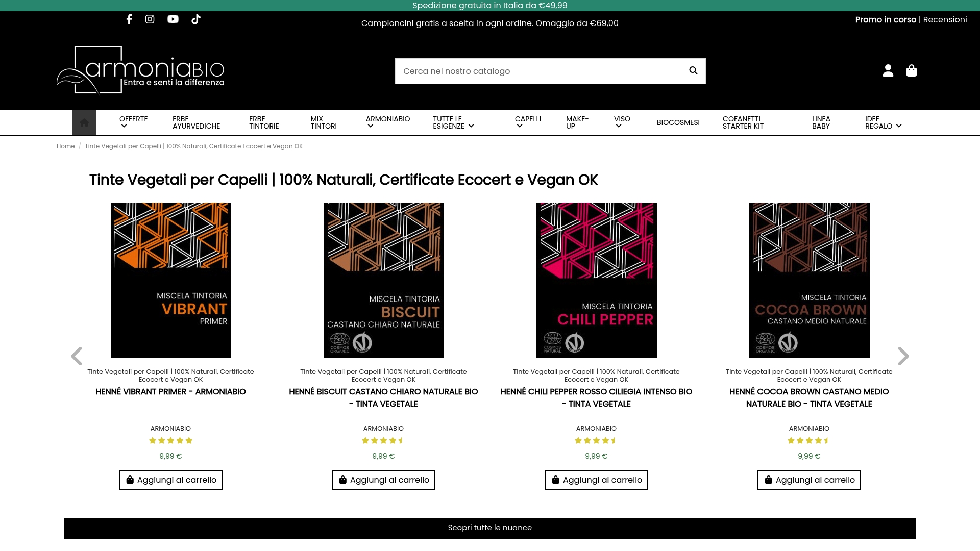Add Vibrant Primer to cart
This screenshot has width=980, height=551.
tap(170, 480)
